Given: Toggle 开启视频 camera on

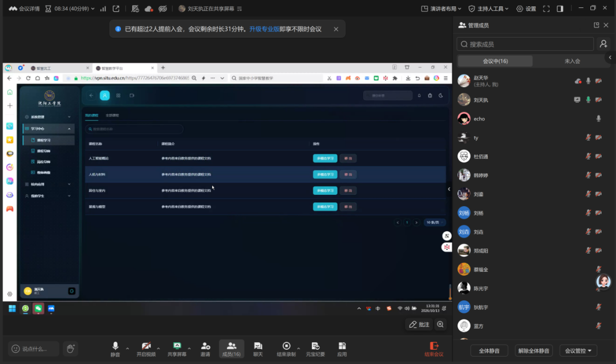Looking at the screenshot, I should [x=146, y=349].
